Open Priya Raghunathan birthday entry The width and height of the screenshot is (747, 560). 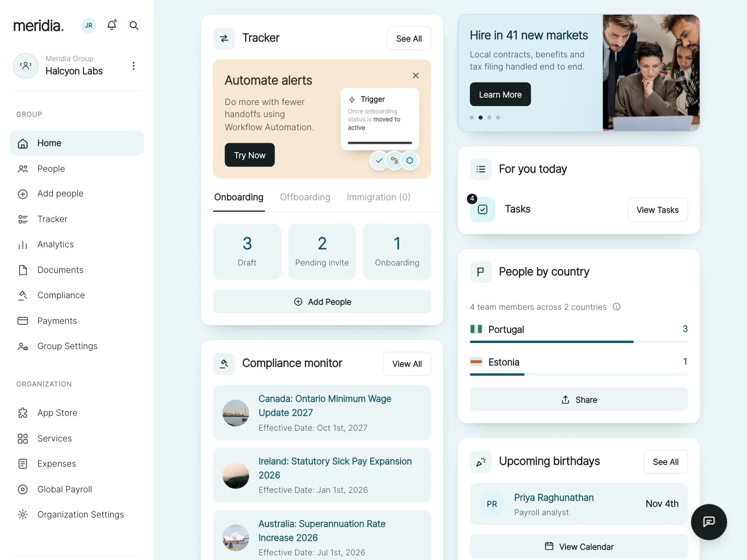(579, 504)
